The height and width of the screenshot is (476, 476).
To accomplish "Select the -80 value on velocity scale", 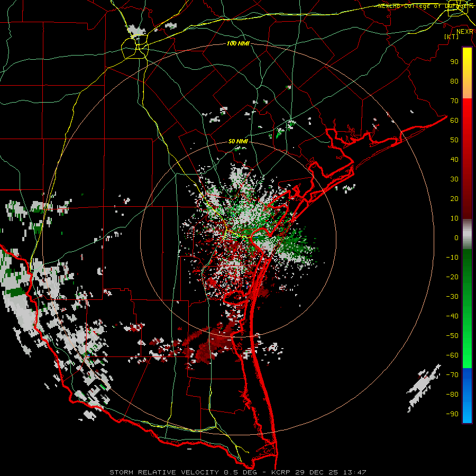I will 452,395.
